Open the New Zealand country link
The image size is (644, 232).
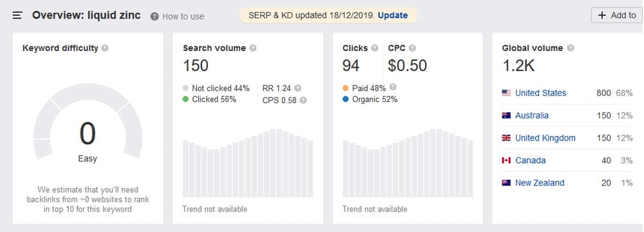pyautogui.click(x=540, y=183)
